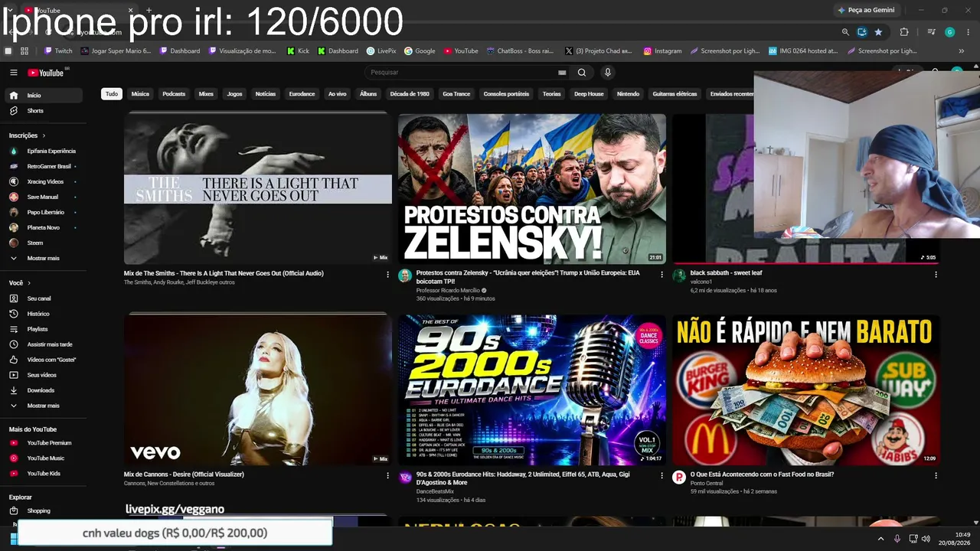Select the Consoles portáteis filter chip

click(x=506, y=94)
